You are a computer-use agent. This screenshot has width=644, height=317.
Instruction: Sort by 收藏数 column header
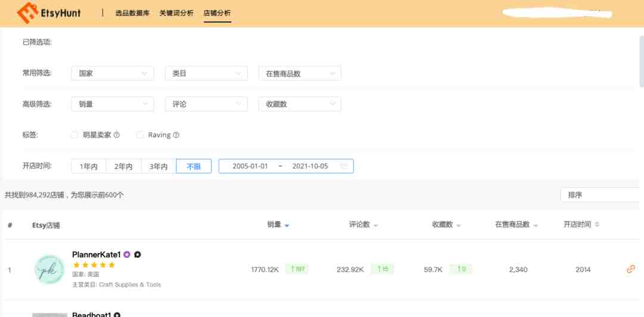coord(447,224)
